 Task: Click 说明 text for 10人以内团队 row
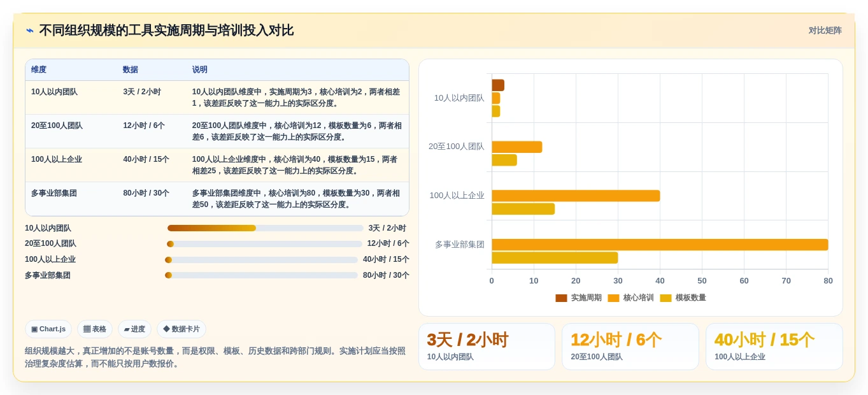coord(297,97)
